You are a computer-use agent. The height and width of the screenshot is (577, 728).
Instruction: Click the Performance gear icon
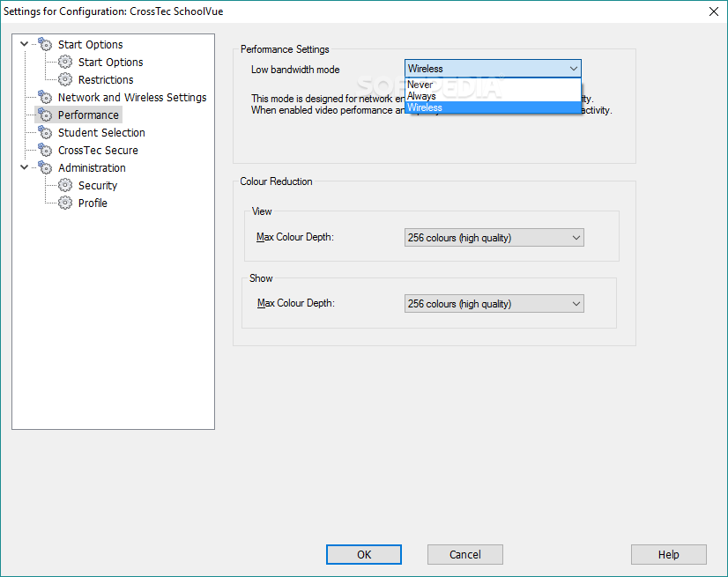pos(45,115)
